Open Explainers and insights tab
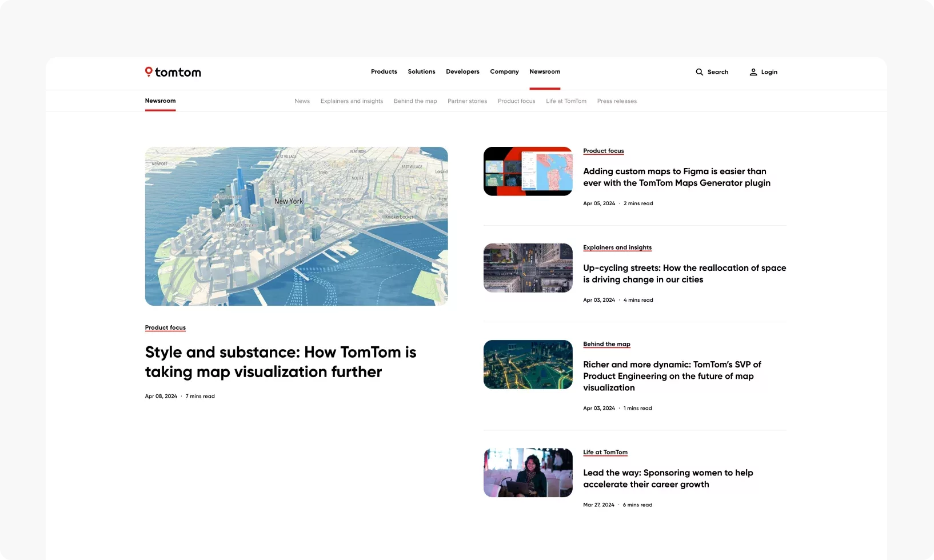 [x=352, y=101]
